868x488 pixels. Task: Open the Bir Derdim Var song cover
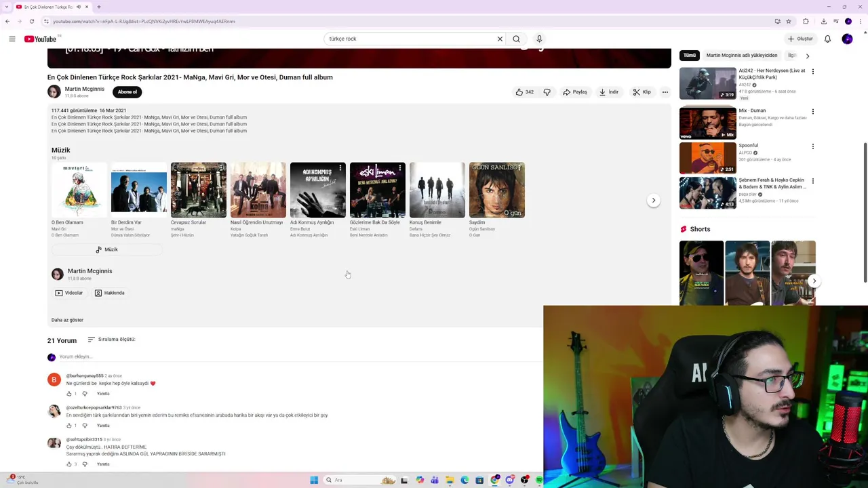pos(139,190)
